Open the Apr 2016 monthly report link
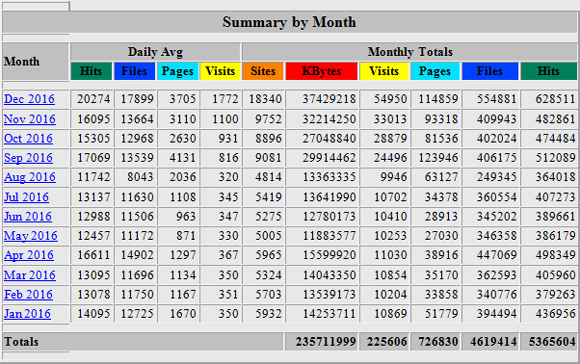Image resolution: width=580 pixels, height=364 pixels. 29,255
